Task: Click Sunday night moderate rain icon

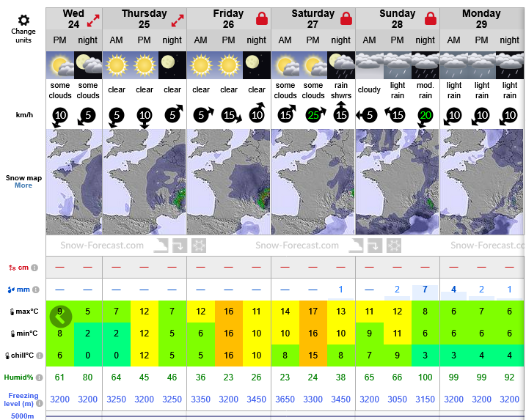Action: [425, 65]
